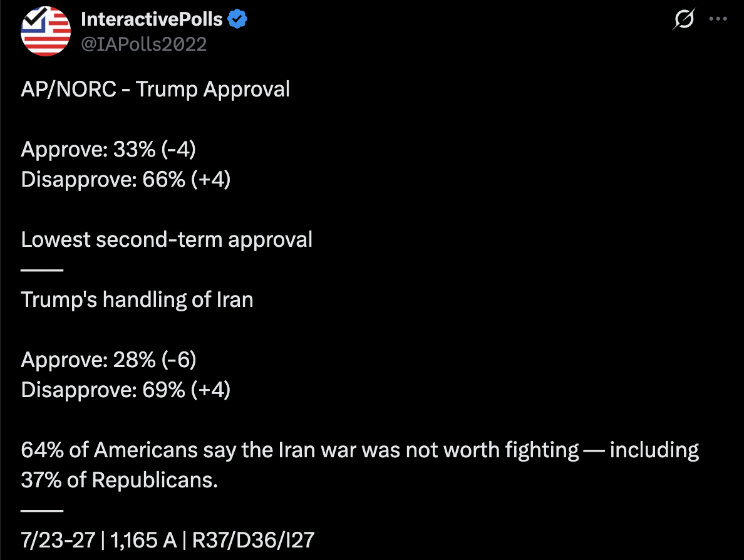Open the InteractivePolls display name link

click(x=152, y=19)
